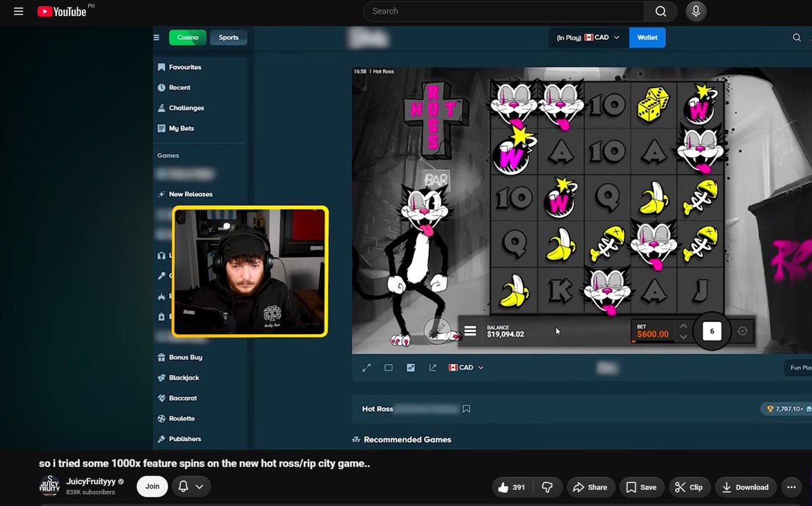Open the more actions ellipsis menu
The height and width of the screenshot is (506, 812).
[791, 487]
